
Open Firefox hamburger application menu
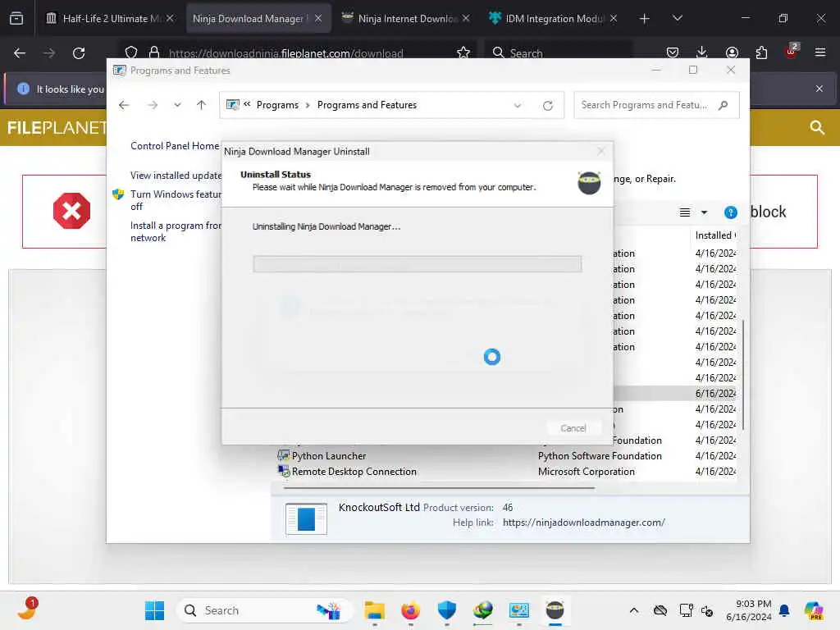[820, 52]
